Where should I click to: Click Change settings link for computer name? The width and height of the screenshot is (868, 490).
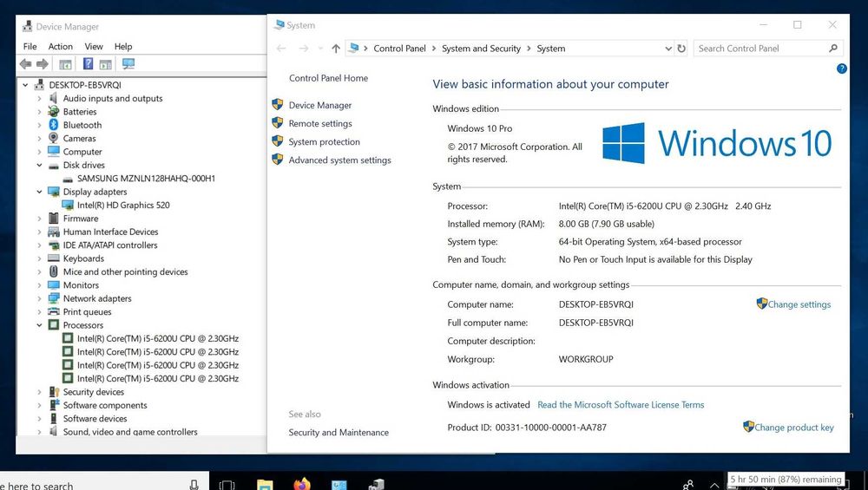pyautogui.click(x=799, y=304)
